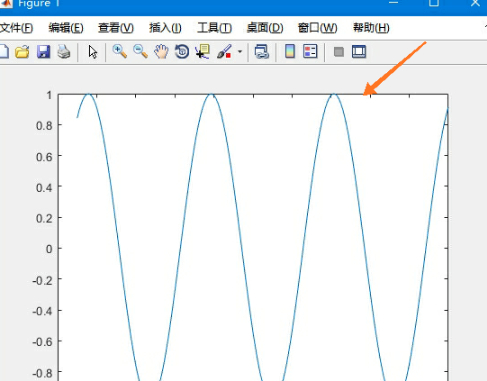The height and width of the screenshot is (381, 487).
Task: Hide plot tools with the gray square icon
Action: (339, 52)
